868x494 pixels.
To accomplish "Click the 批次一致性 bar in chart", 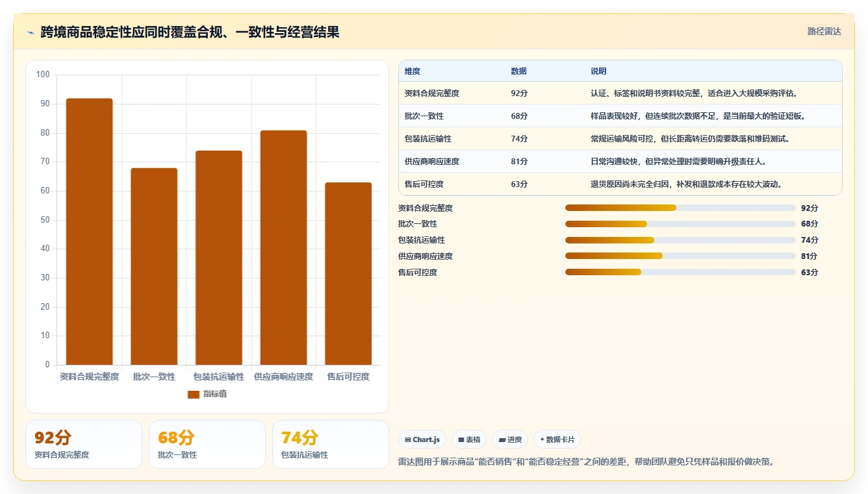I will pyautogui.click(x=154, y=266).
